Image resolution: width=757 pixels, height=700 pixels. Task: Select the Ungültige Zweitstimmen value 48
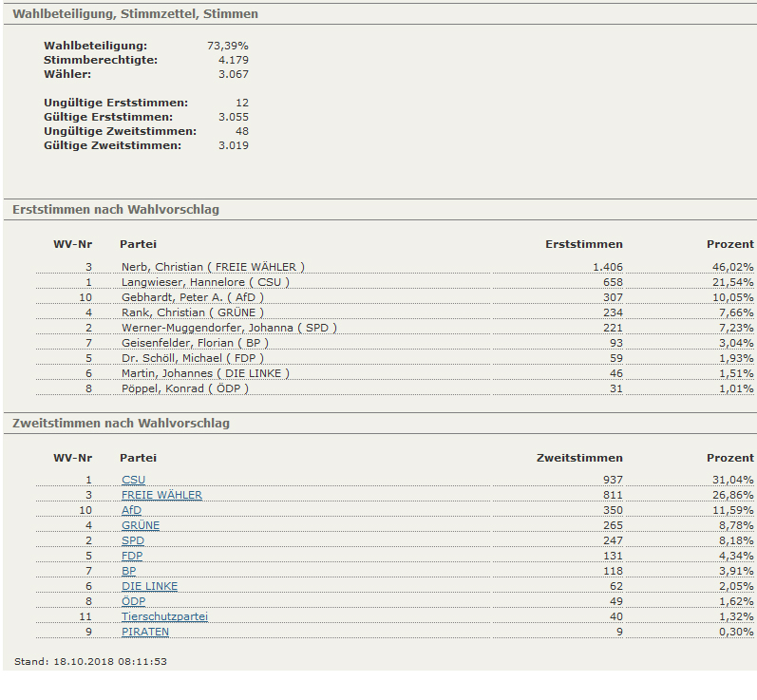[x=242, y=131]
